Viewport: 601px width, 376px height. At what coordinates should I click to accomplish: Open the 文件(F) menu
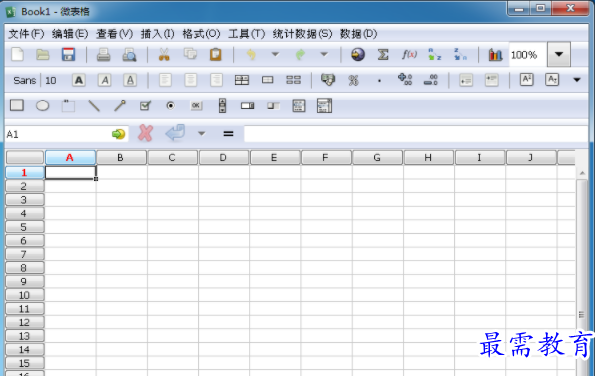26,34
